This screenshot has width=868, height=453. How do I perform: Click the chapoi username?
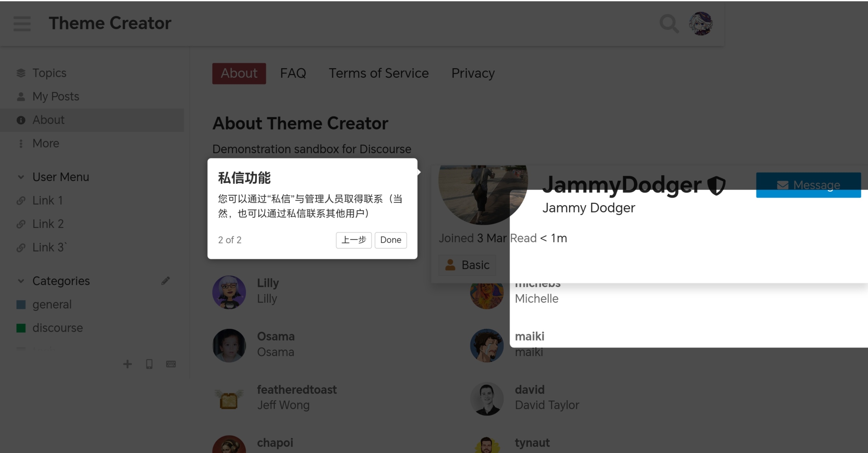(x=275, y=443)
